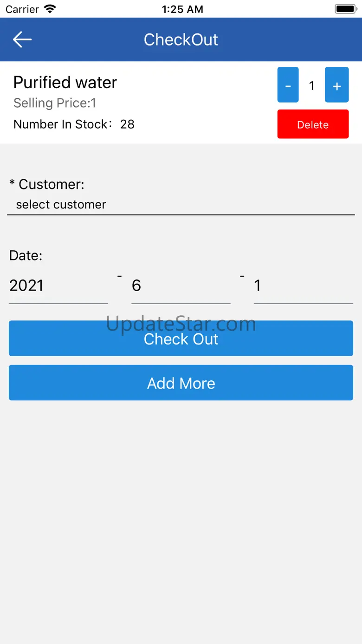The image size is (362, 644).
Task: Tap the CheckOut header title
Action: click(x=181, y=39)
